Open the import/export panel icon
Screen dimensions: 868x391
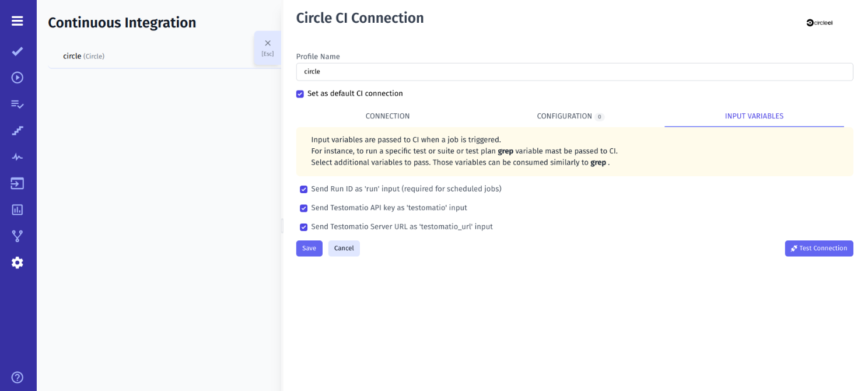click(x=17, y=183)
